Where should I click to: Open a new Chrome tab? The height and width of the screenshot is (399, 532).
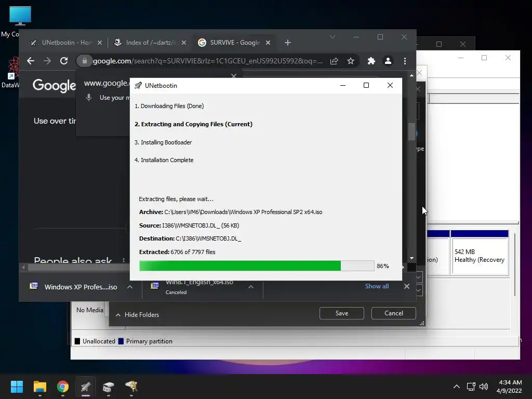[x=288, y=43]
